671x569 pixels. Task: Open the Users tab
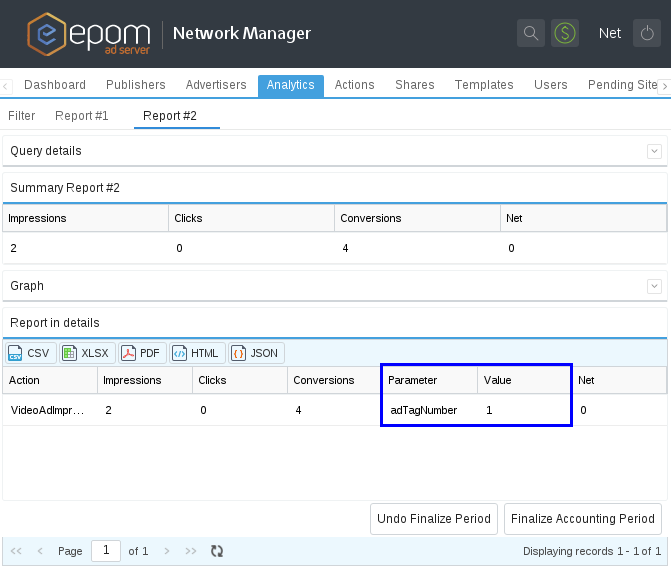click(x=550, y=85)
